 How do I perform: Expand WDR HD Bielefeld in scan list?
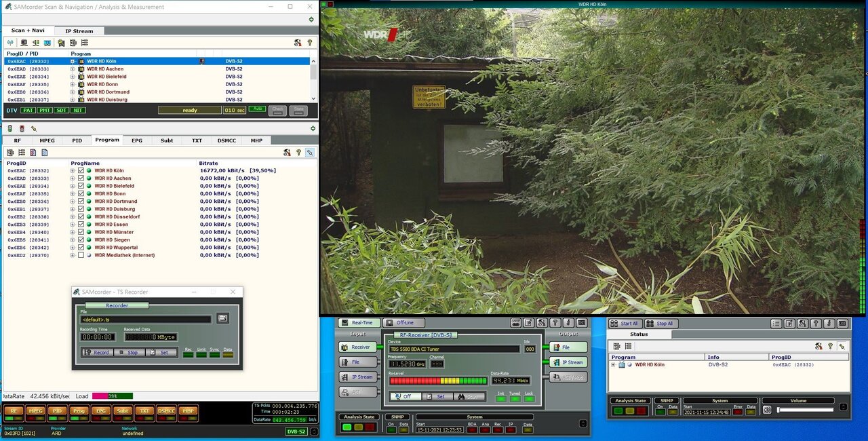(x=73, y=77)
